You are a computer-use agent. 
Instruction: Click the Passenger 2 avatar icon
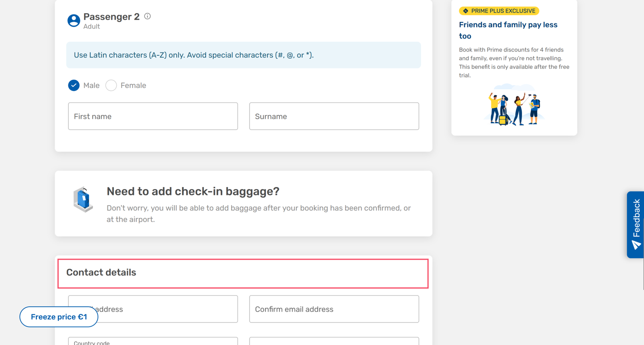pos(74,21)
